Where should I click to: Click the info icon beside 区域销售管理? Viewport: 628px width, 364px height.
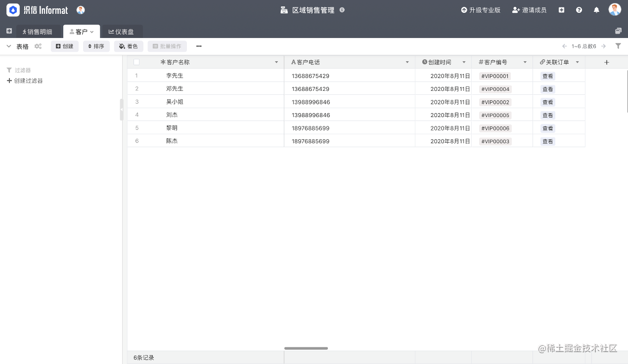click(x=342, y=10)
